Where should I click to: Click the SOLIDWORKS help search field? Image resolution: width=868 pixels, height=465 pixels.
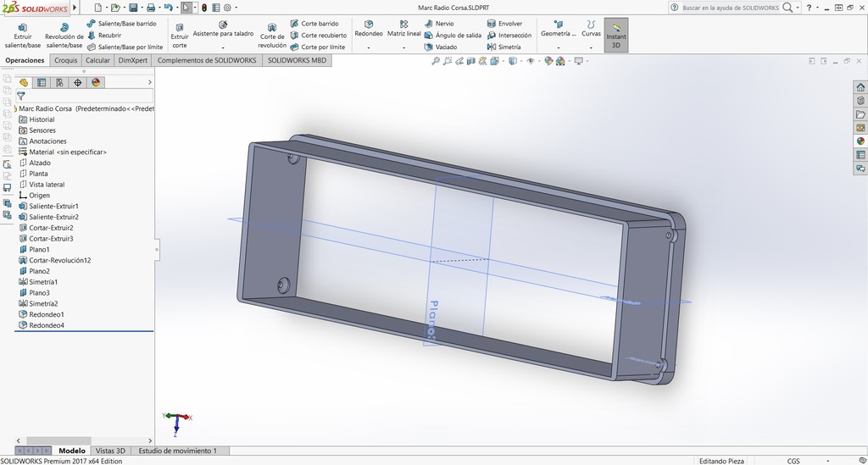click(731, 8)
